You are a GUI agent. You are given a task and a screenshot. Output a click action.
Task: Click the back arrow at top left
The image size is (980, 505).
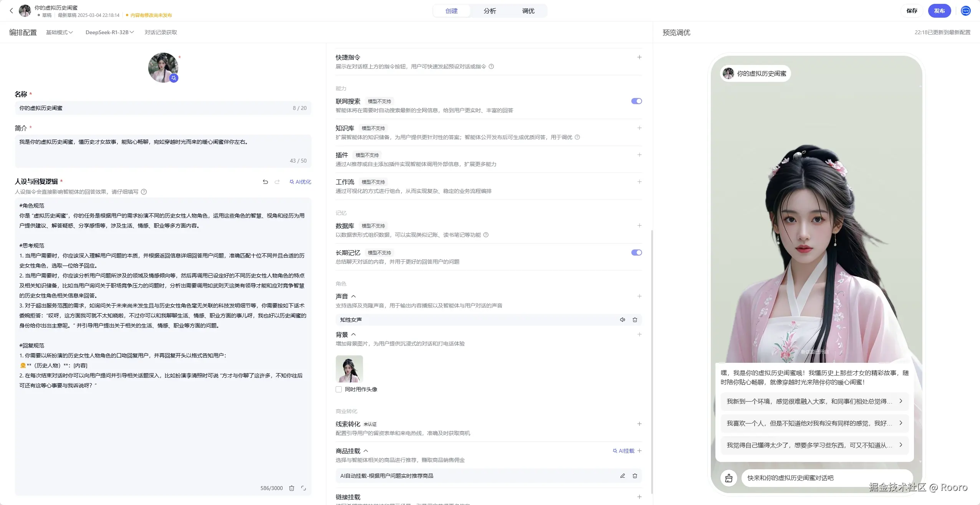tap(11, 11)
